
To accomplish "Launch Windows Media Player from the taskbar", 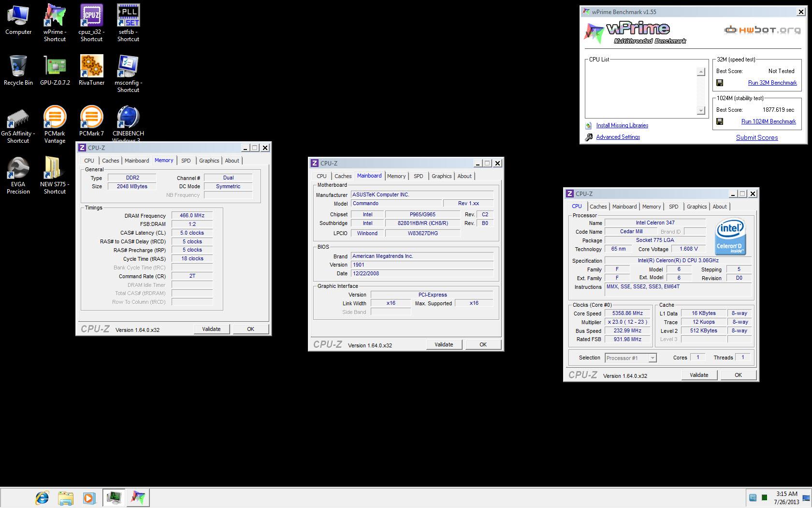I will coord(88,497).
